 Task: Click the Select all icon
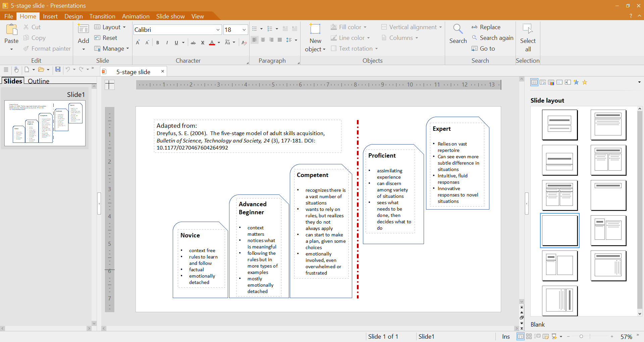tap(528, 29)
